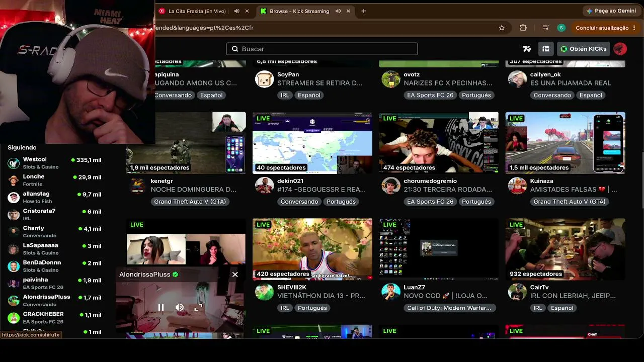
Task: Go to Chanty's channel in sidebar
Action: pos(54,231)
